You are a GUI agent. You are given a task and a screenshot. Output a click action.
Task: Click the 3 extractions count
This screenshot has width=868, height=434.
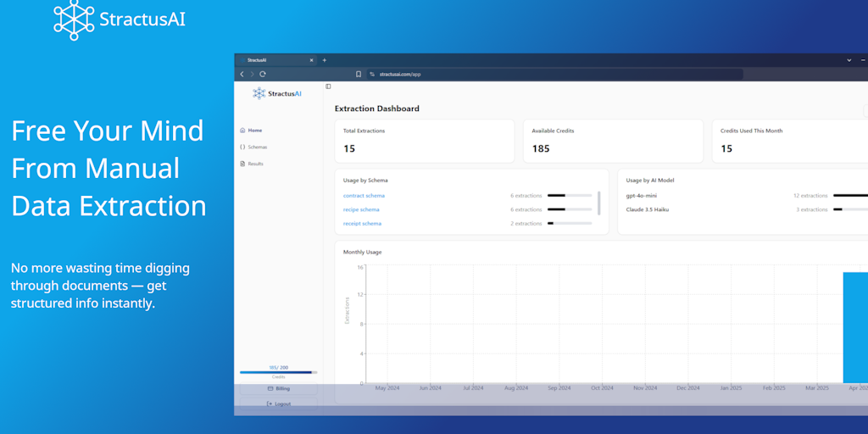[x=812, y=210]
